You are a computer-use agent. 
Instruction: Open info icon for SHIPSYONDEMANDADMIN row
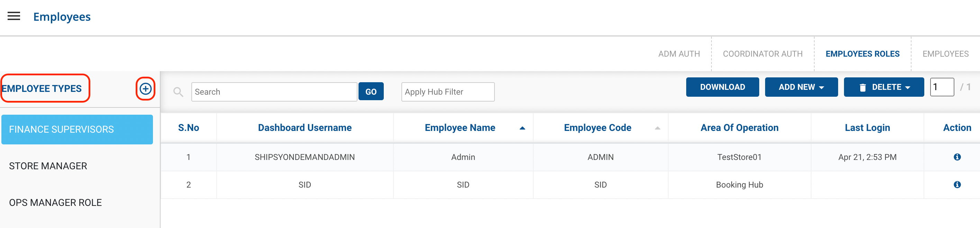click(957, 157)
